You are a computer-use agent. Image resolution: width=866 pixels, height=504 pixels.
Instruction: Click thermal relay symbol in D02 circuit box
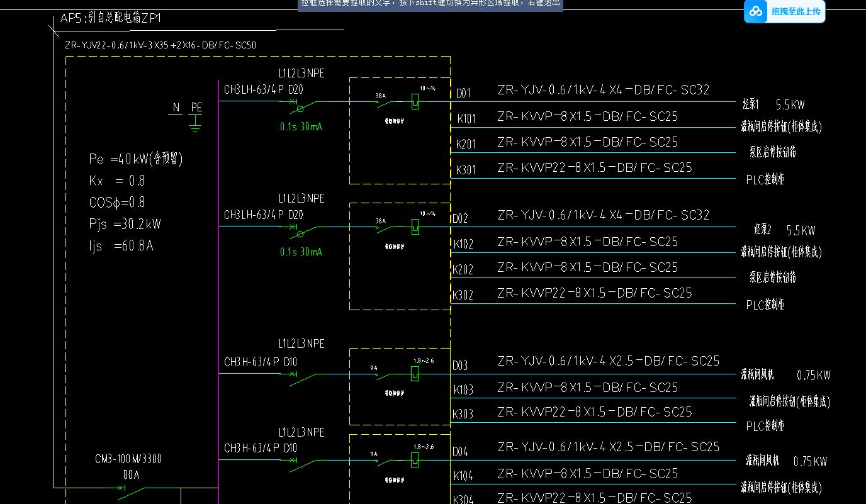click(415, 226)
